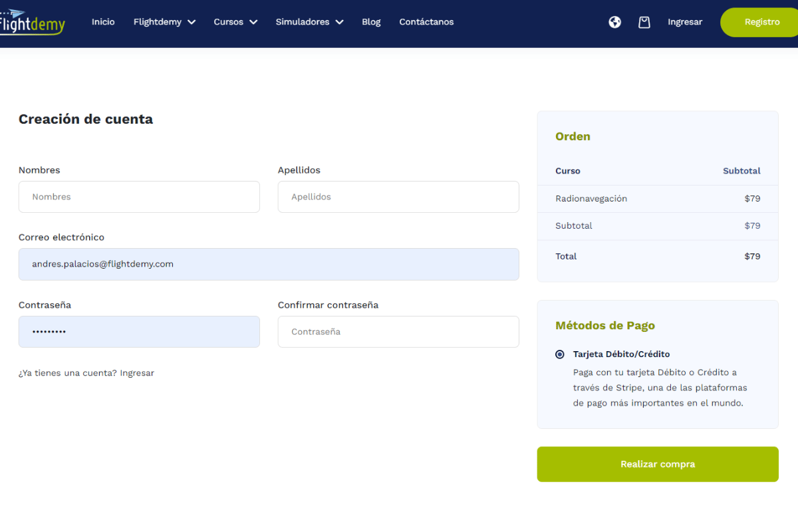Open the shopping bag cart icon
The height and width of the screenshot is (532, 798).
644,22
